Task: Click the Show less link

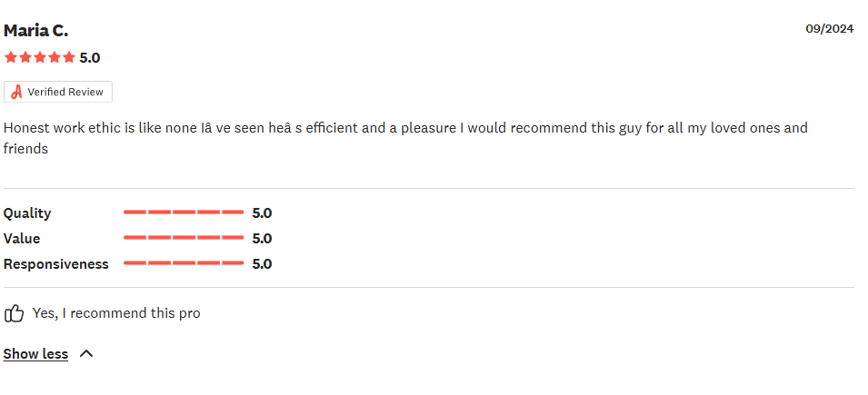Action: pos(35,354)
